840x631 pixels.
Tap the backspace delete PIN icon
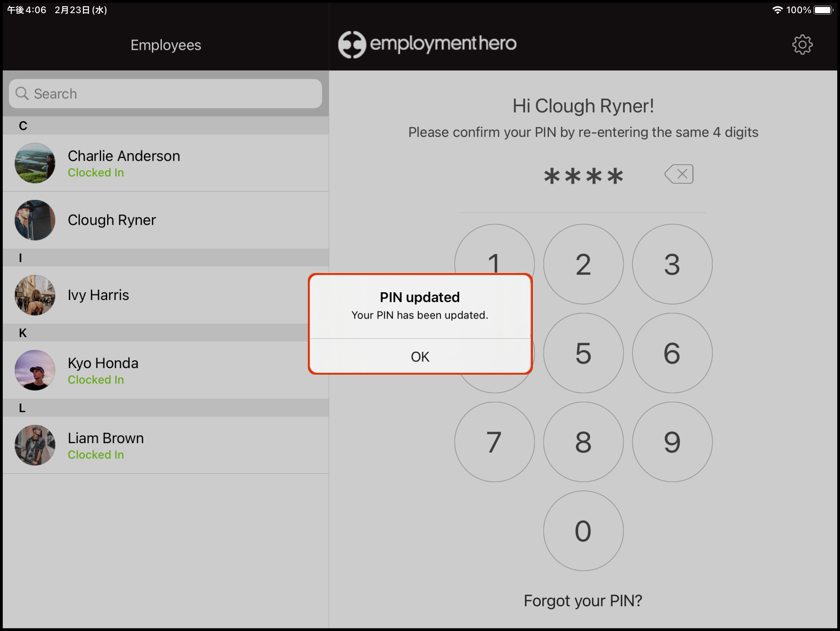pos(679,174)
